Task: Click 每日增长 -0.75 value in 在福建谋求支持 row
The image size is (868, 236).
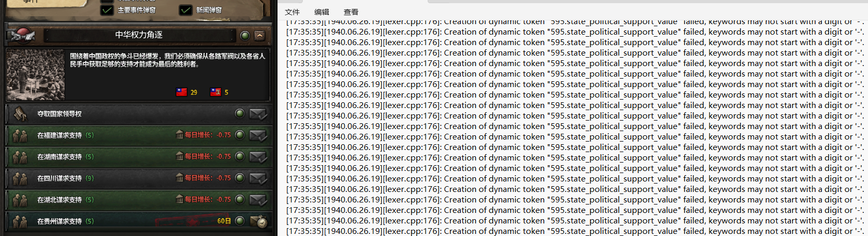Action: pos(208,135)
